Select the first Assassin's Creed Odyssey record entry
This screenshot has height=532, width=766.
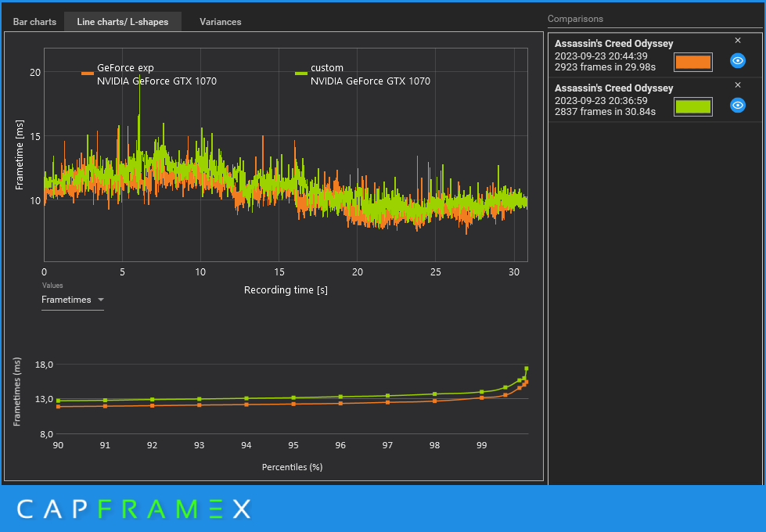tap(655, 56)
